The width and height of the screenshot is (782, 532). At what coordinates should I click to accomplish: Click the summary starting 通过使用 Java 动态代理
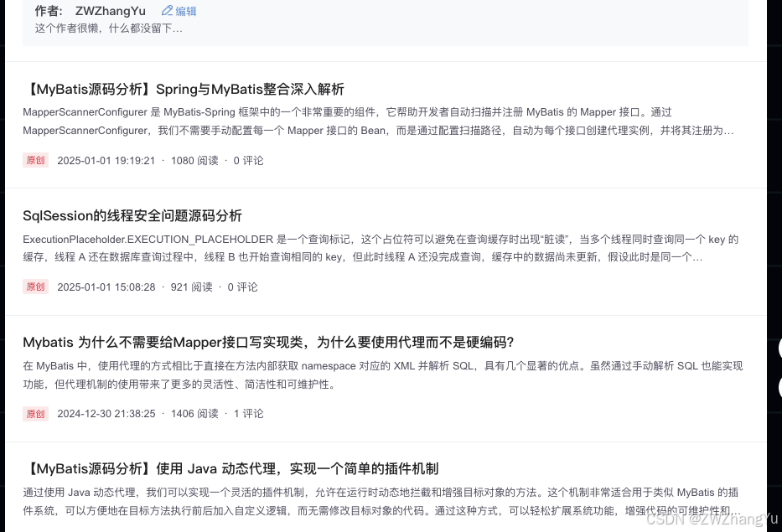[381, 502]
